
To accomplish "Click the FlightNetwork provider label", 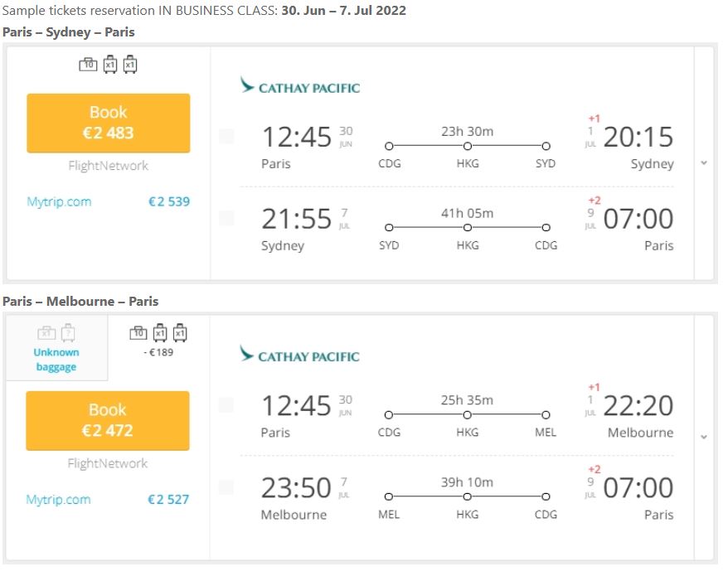I will (108, 165).
